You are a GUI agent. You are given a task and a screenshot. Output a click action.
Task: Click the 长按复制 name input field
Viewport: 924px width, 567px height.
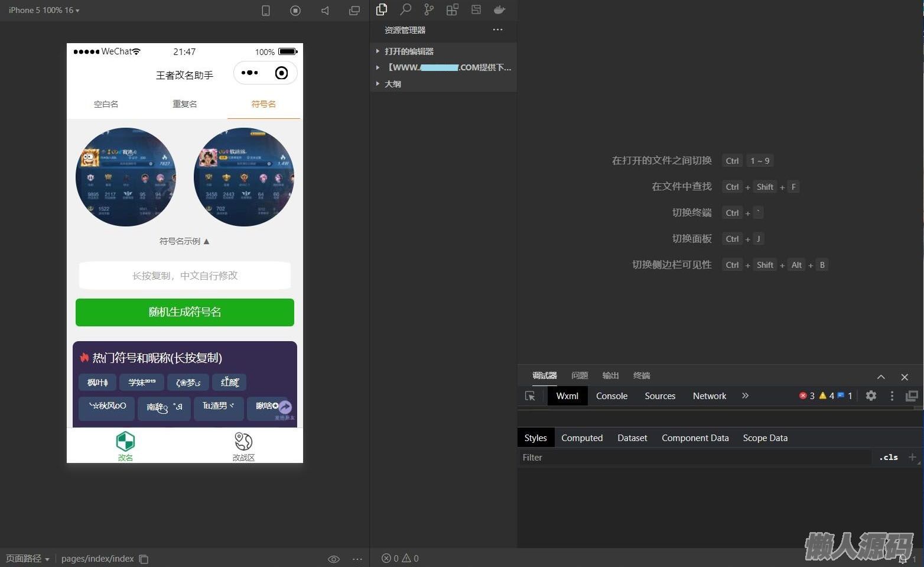pyautogui.click(x=185, y=276)
